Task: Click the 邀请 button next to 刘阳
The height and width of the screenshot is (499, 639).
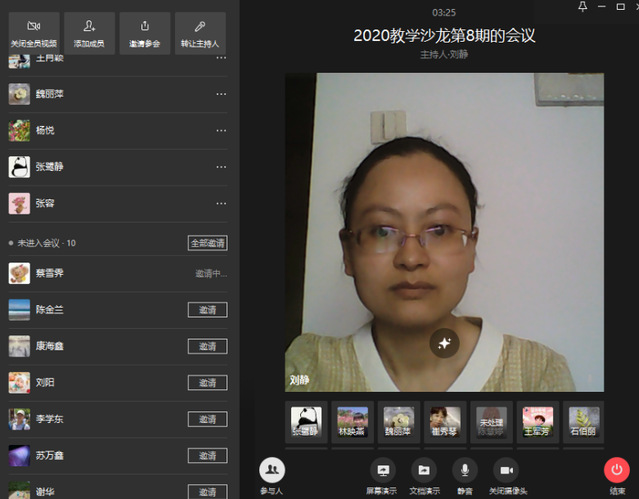Action: pyautogui.click(x=207, y=383)
